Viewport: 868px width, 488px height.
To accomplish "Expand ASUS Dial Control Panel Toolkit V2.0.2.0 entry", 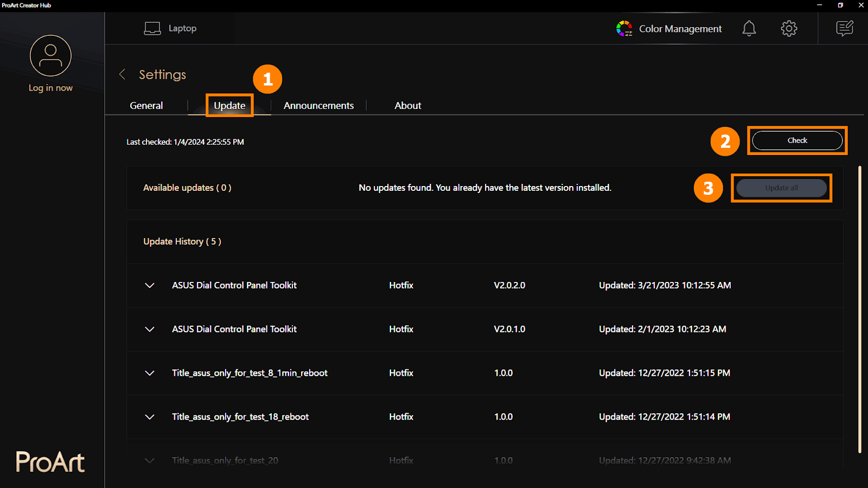I will tap(150, 285).
